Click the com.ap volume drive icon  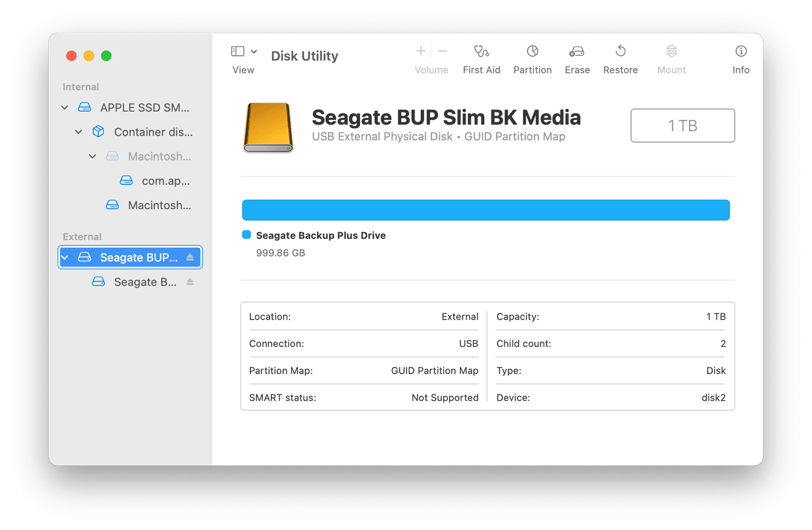(x=126, y=181)
